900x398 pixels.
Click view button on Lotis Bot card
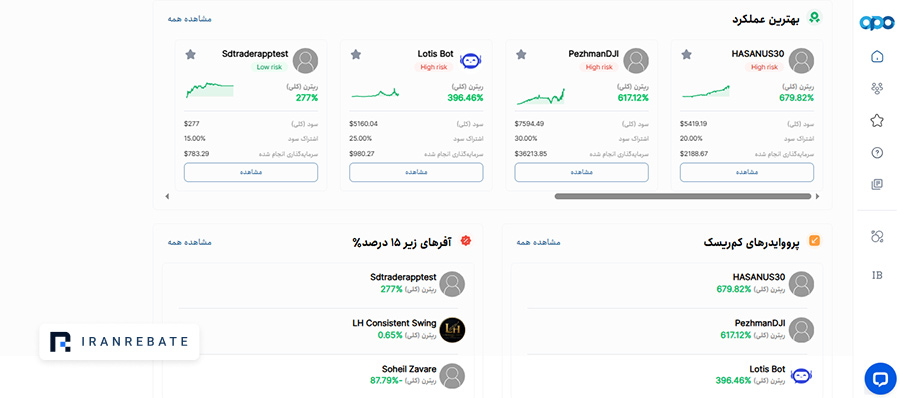416,172
